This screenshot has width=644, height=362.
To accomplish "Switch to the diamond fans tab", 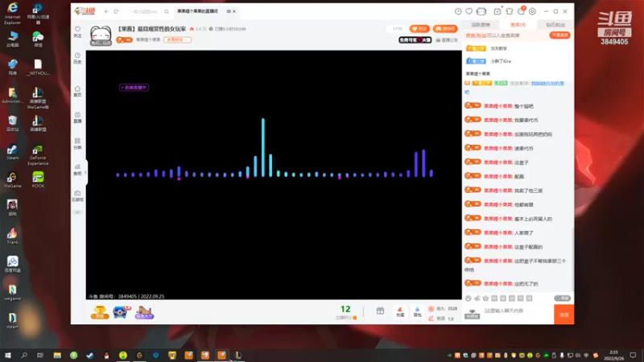I will [555, 25].
